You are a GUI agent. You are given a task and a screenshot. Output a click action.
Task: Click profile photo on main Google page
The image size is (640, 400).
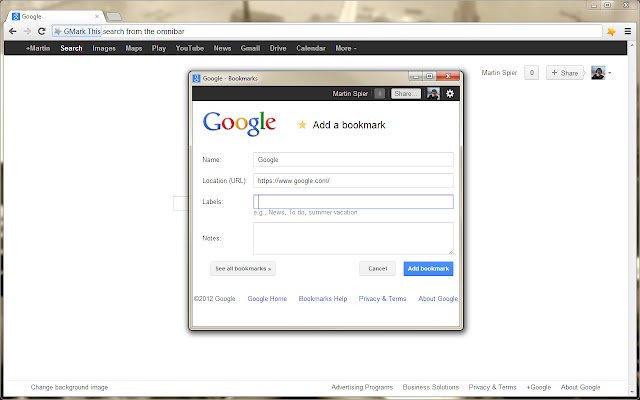coord(598,73)
